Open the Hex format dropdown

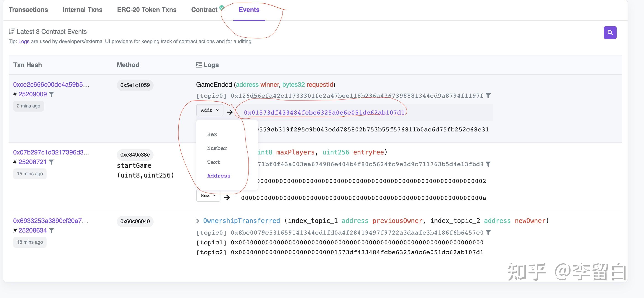(208, 196)
